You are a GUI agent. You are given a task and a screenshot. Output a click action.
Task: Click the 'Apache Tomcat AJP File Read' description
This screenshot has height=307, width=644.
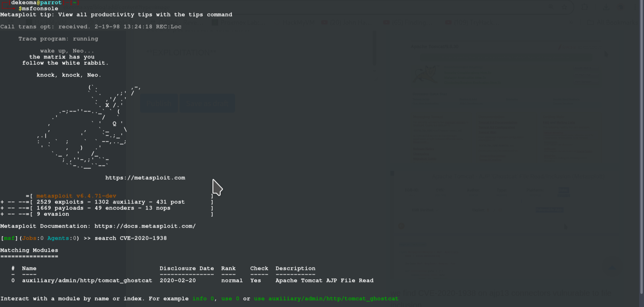pyautogui.click(x=324, y=280)
